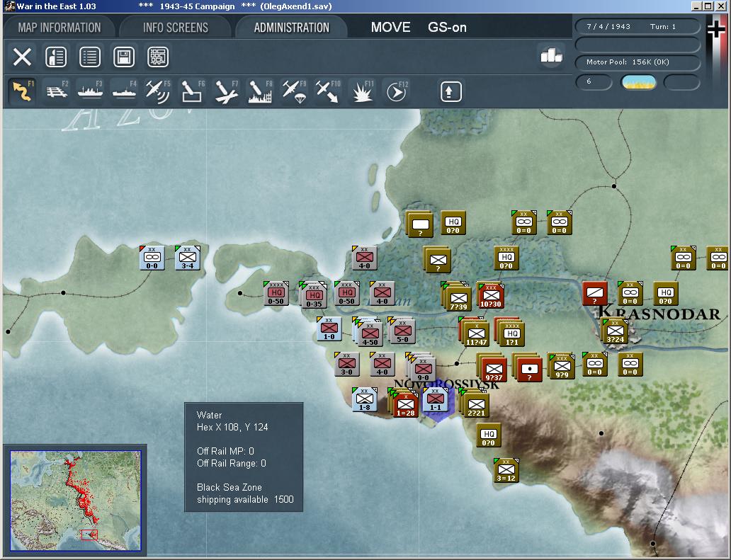Select the Soviet 11?47 unit stack
The image size is (731, 560).
475,333
